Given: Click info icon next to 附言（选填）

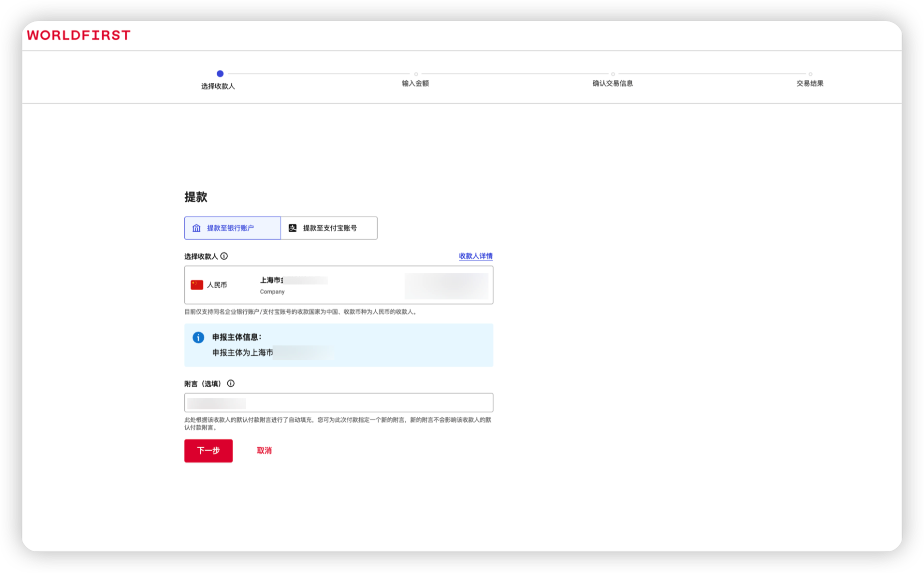Looking at the screenshot, I should point(231,384).
